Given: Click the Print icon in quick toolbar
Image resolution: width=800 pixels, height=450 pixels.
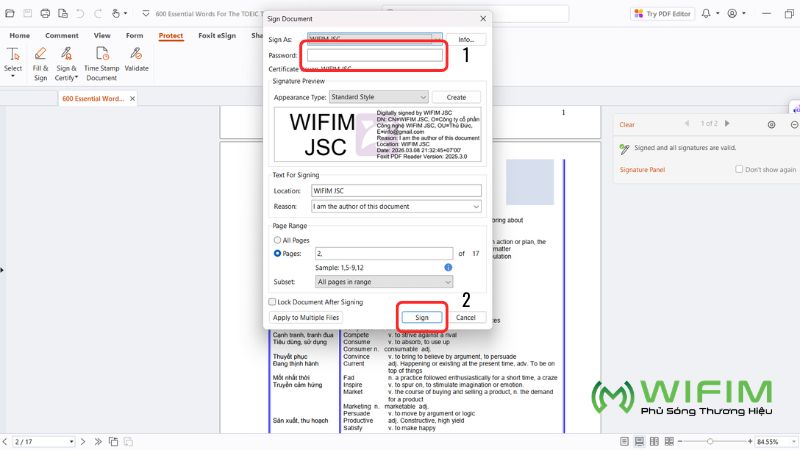Looking at the screenshot, I should pyautogui.click(x=46, y=14).
